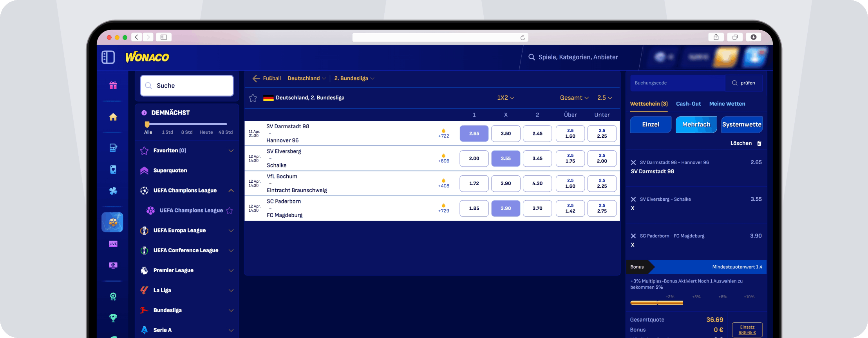Viewport: 868px width, 338px height.
Task: Open the gift promotions icon in sidebar
Action: click(113, 86)
